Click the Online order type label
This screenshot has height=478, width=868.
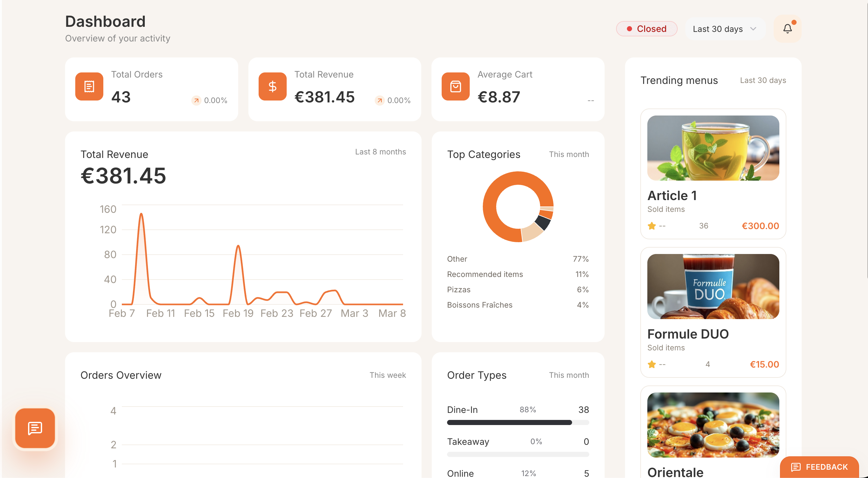(460, 473)
